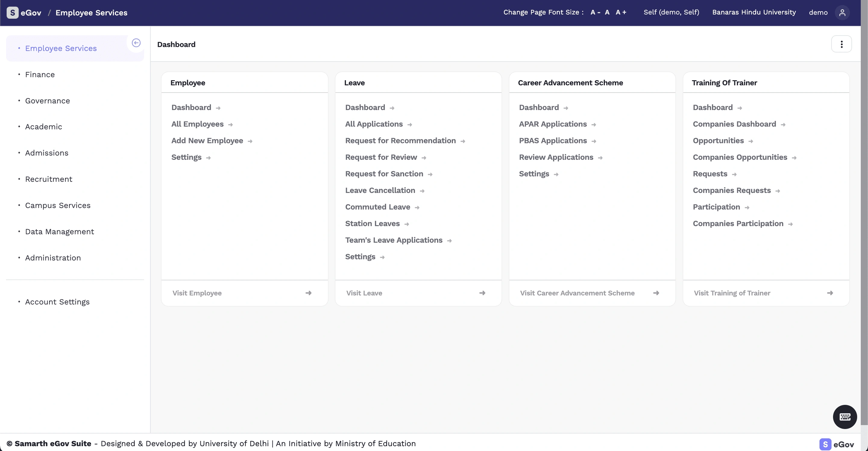
Task: Click the three-dot menu icon on Dashboard
Action: [841, 44]
